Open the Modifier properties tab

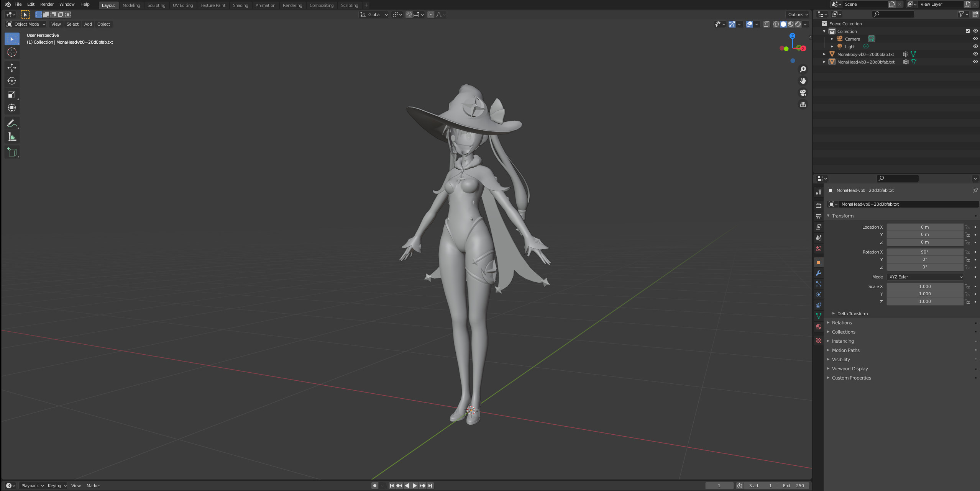coord(818,273)
